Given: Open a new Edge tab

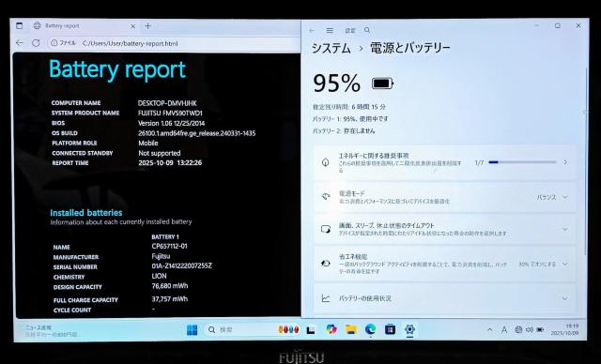Looking at the screenshot, I should pos(147,26).
